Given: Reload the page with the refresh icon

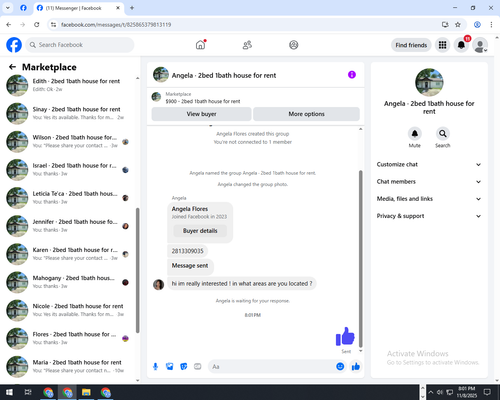Looking at the screenshot, I should pos(37,25).
